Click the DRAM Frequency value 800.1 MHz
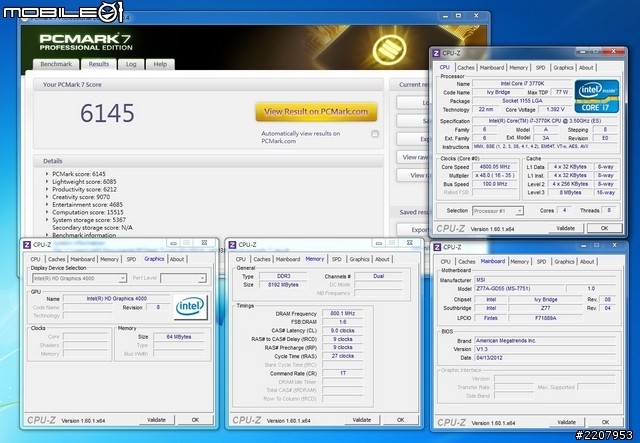 [x=343, y=314]
